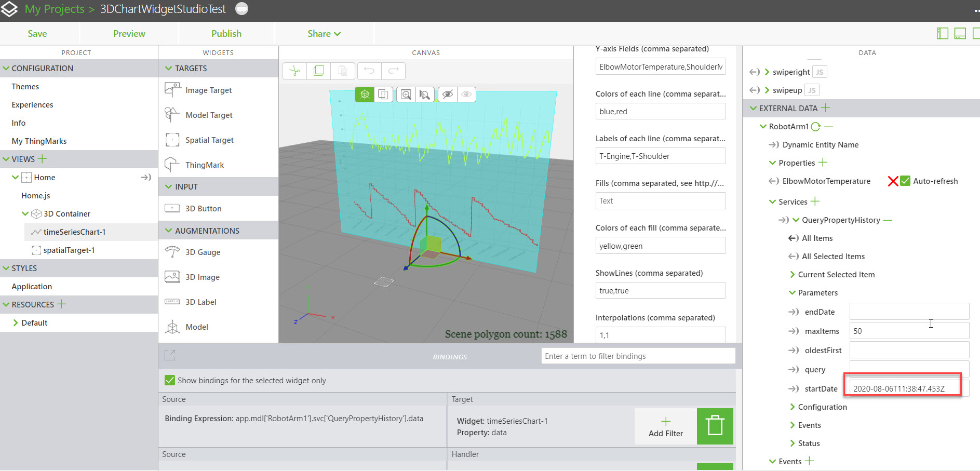The height and width of the screenshot is (471, 980).
Task: Delete the binding using the trash icon
Action: point(715,426)
